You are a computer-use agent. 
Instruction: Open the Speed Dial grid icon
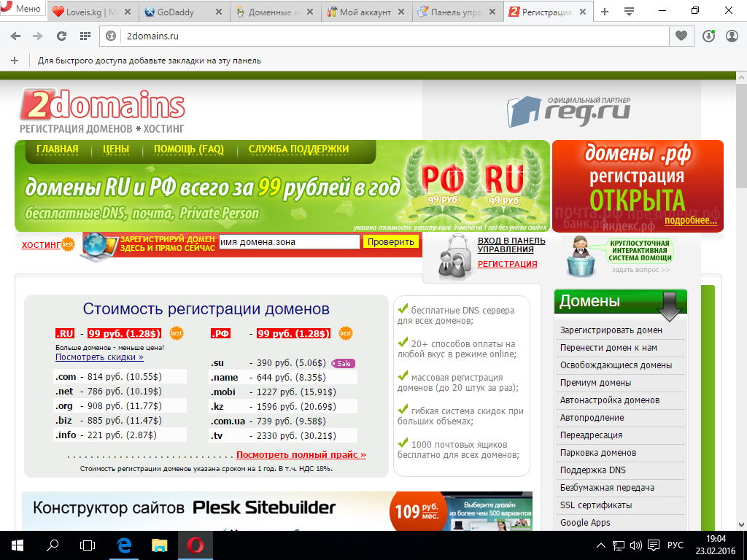click(x=85, y=36)
